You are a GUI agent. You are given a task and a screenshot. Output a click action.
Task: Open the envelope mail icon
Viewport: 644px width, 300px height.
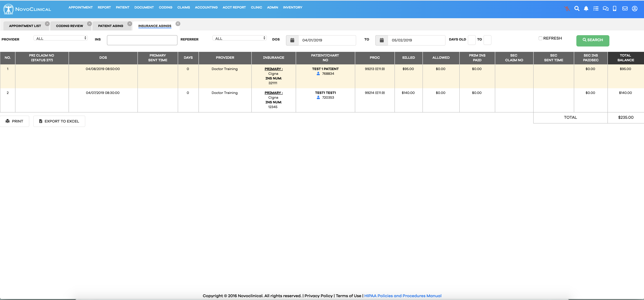coord(625,8)
